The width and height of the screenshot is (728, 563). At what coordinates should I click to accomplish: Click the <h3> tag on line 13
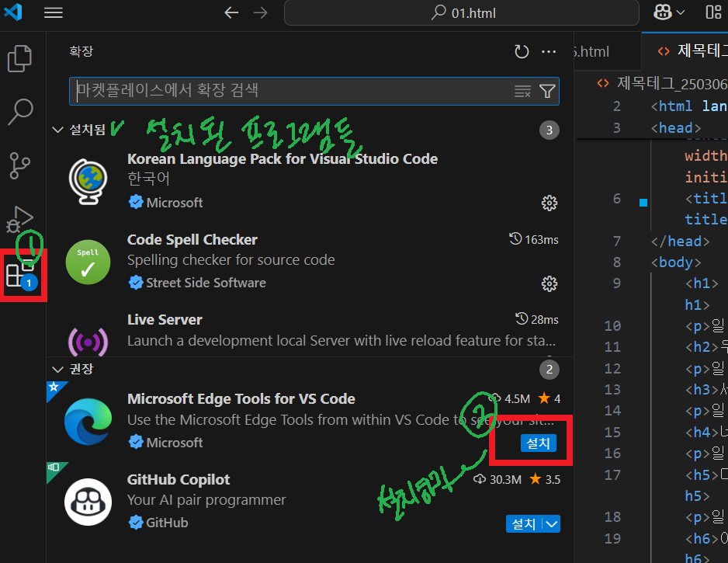[702, 389]
